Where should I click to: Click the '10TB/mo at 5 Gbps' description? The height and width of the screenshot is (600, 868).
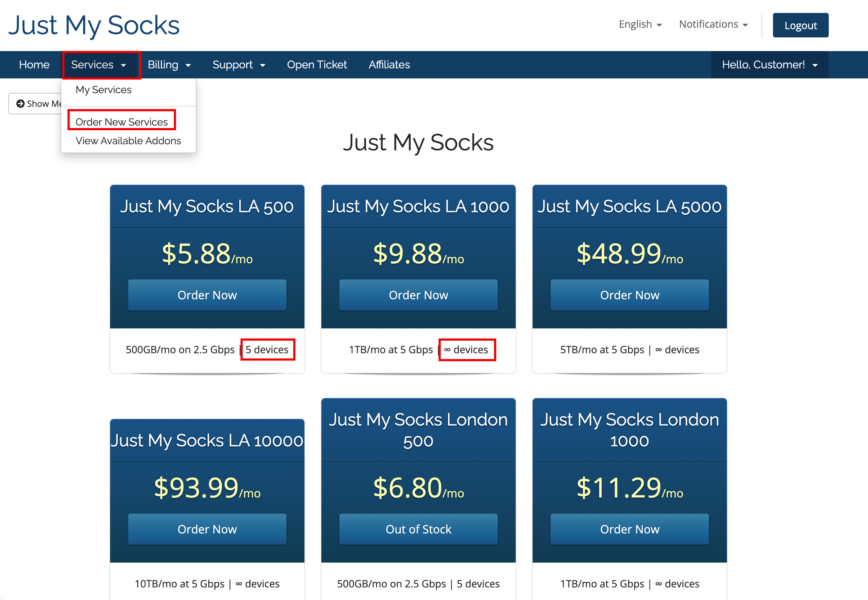[x=179, y=584]
